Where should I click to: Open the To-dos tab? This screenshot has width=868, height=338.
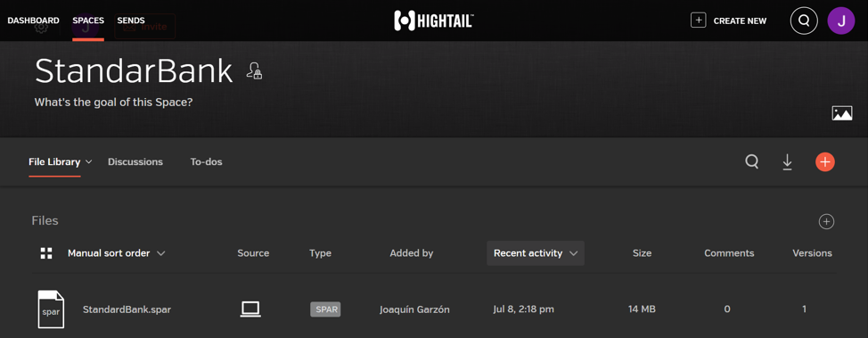pyautogui.click(x=206, y=161)
